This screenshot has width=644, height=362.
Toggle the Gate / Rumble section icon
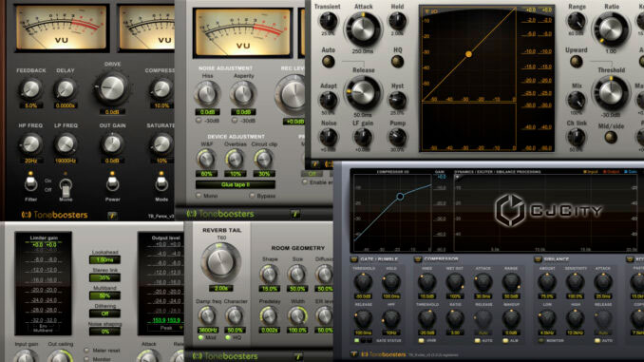(x=354, y=259)
